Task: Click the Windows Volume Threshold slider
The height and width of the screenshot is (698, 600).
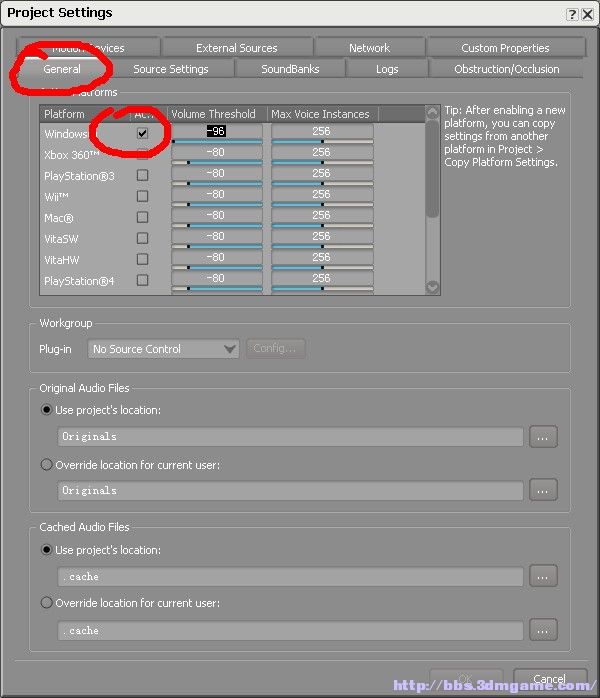Action: (x=217, y=142)
